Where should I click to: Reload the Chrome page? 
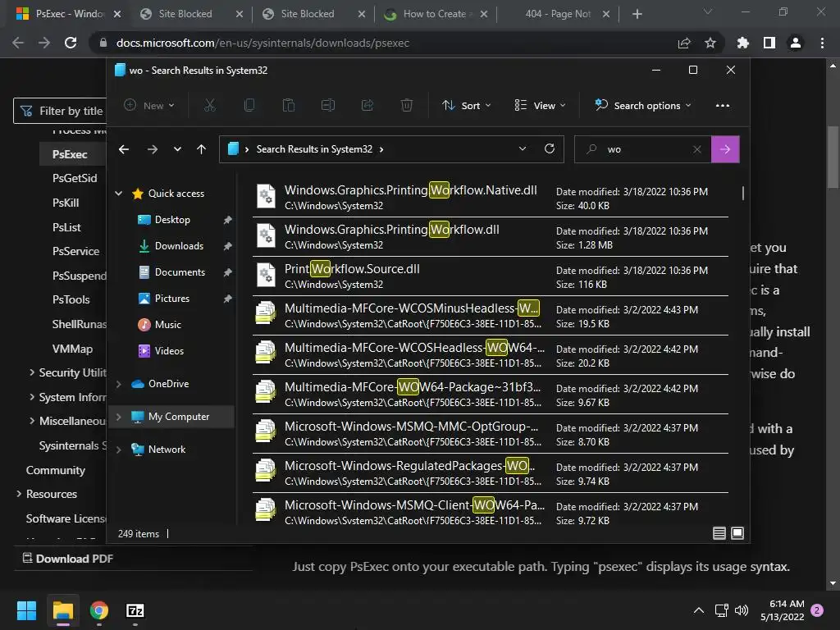tap(71, 43)
